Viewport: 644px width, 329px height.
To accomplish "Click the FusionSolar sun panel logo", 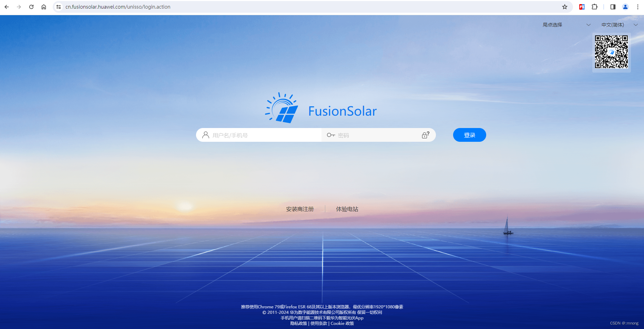I will click(x=282, y=108).
